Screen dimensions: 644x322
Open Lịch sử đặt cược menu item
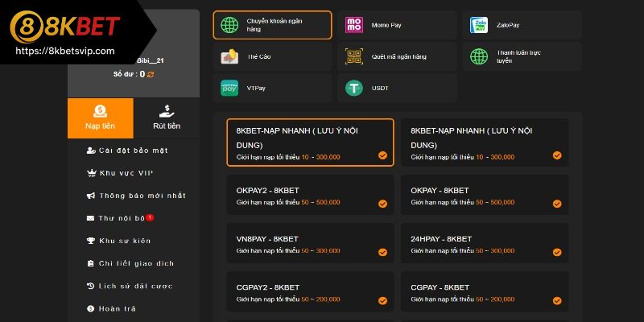pyautogui.click(x=134, y=286)
